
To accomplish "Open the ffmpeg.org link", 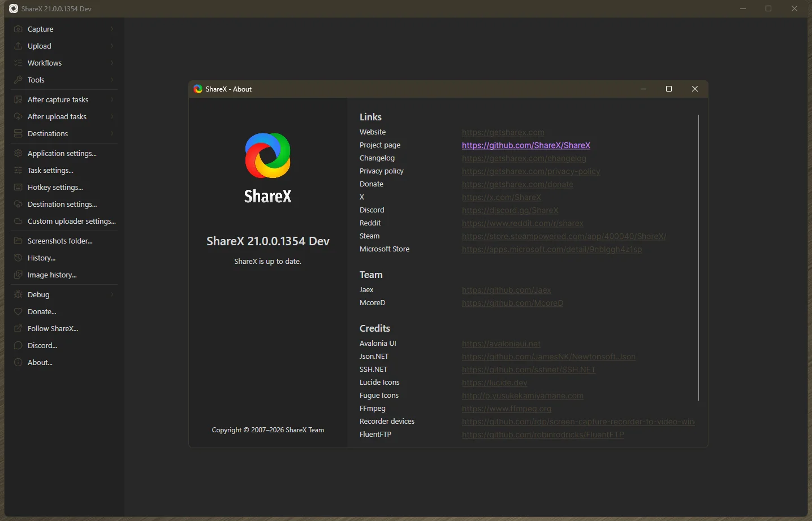I will tap(507, 409).
